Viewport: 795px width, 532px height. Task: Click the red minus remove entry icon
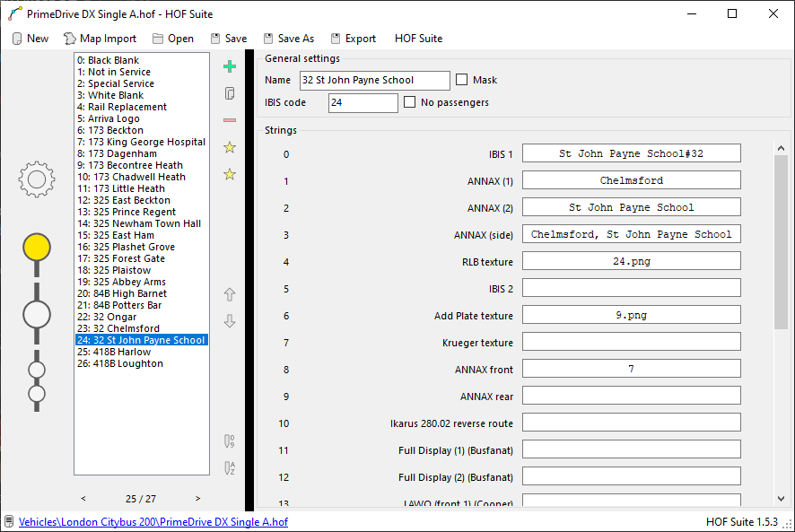230,120
